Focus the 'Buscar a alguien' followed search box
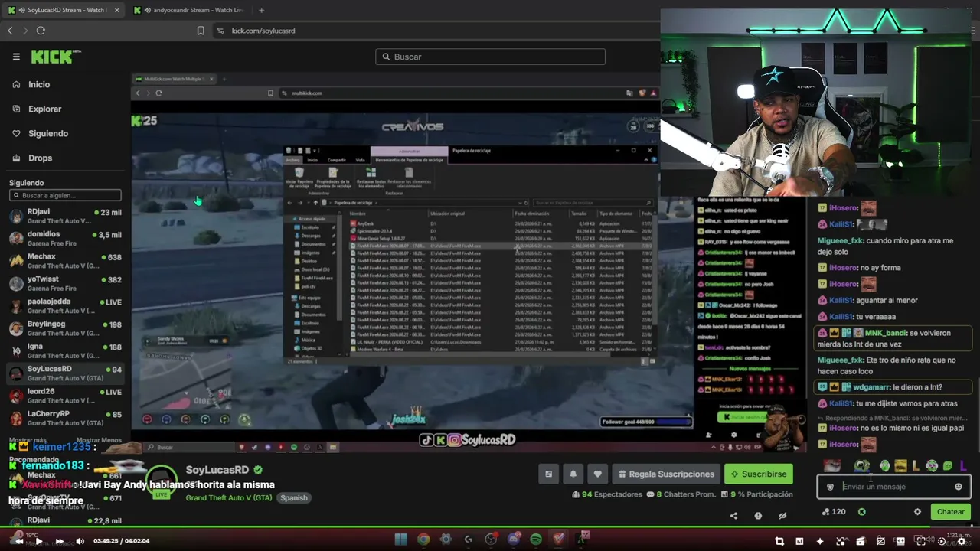Image resolution: width=980 pixels, height=551 pixels. [x=65, y=195]
